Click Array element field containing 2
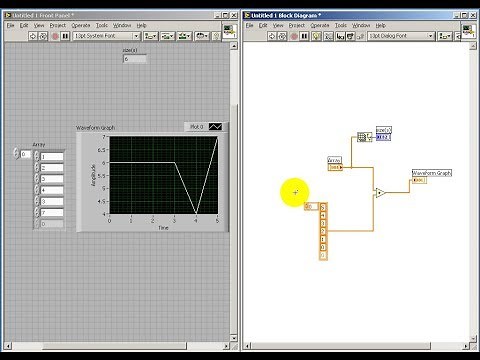This screenshot has width=480, height=360. click(52, 168)
